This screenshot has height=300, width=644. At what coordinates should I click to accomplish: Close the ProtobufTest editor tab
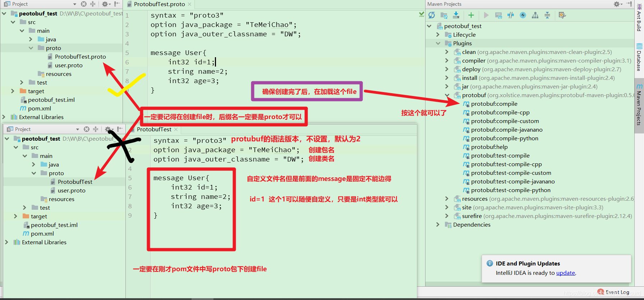176,129
